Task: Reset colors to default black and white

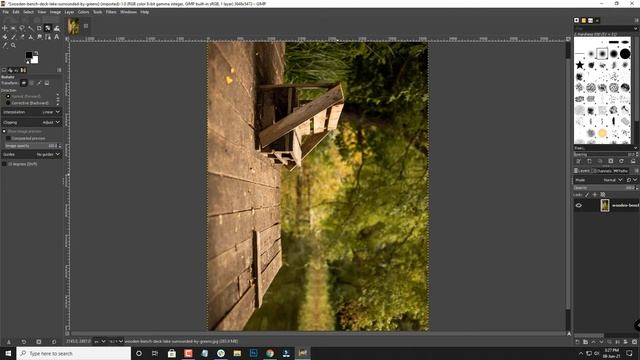Action: 27,62
